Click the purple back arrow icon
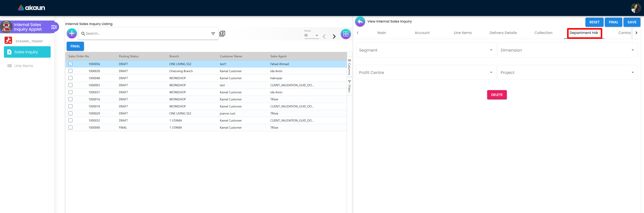Image resolution: width=644 pixels, height=213 pixels. (x=360, y=22)
